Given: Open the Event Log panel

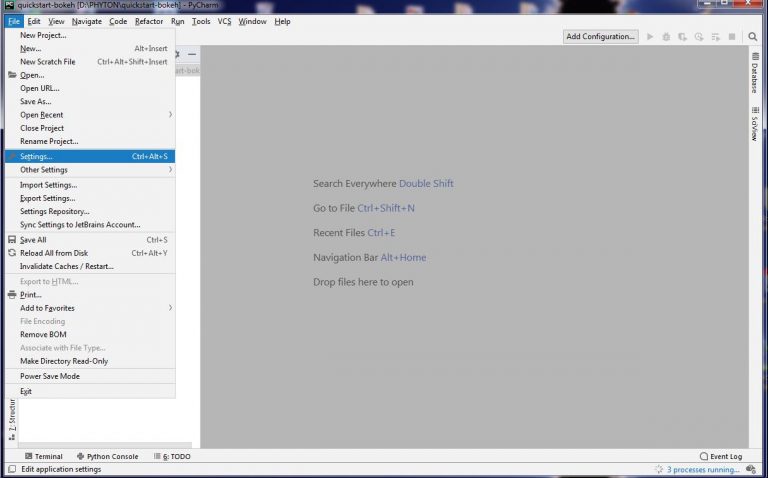Looking at the screenshot, I should coord(721,456).
